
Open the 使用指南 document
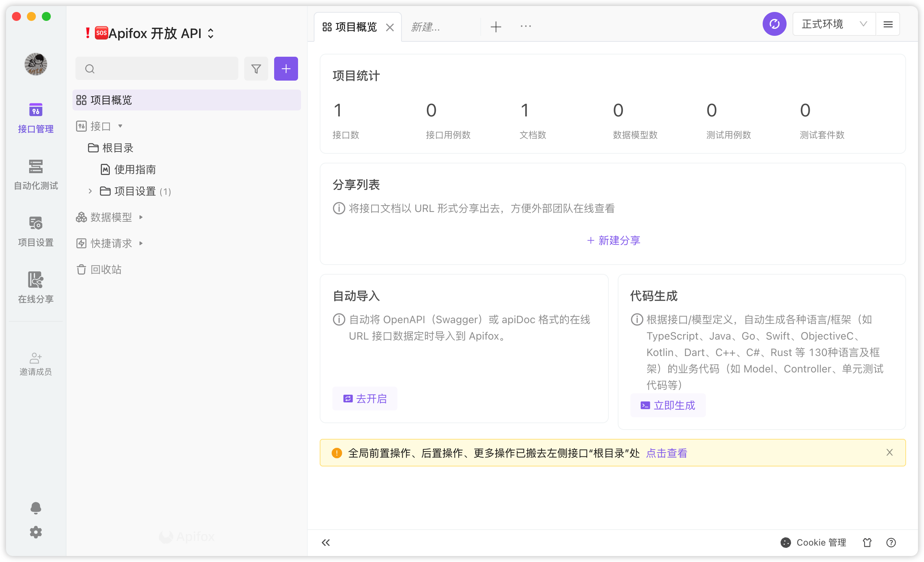(x=128, y=170)
